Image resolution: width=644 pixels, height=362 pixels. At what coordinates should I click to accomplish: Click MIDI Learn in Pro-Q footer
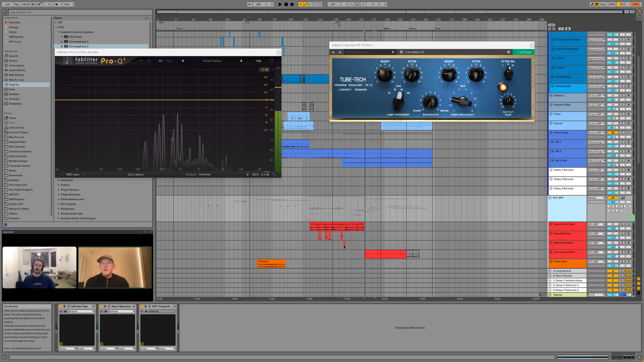coord(73,175)
